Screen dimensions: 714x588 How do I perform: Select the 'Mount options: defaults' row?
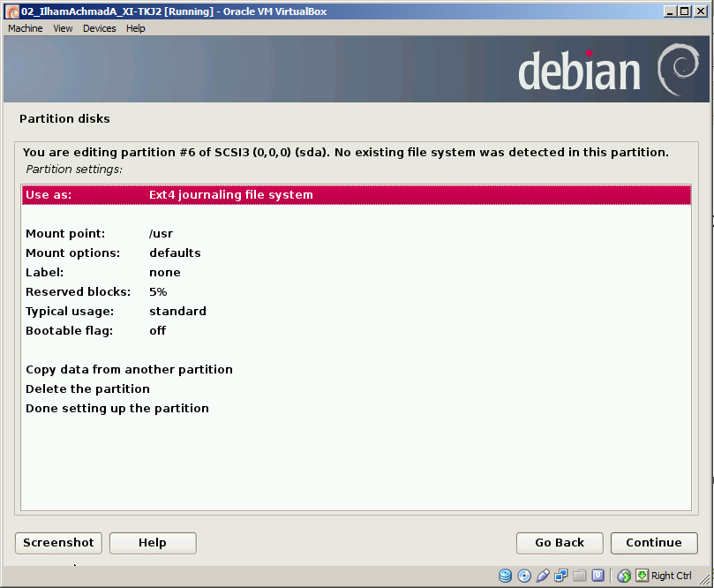coord(356,253)
